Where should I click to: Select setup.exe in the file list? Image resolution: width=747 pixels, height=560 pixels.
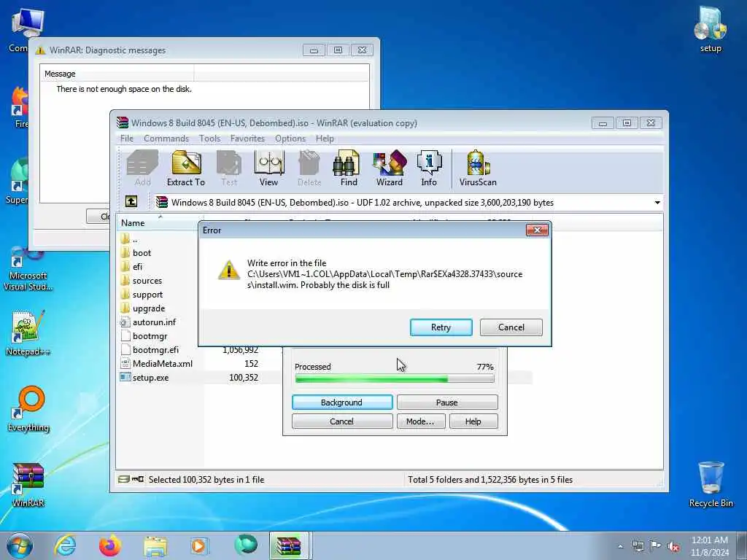coord(150,377)
